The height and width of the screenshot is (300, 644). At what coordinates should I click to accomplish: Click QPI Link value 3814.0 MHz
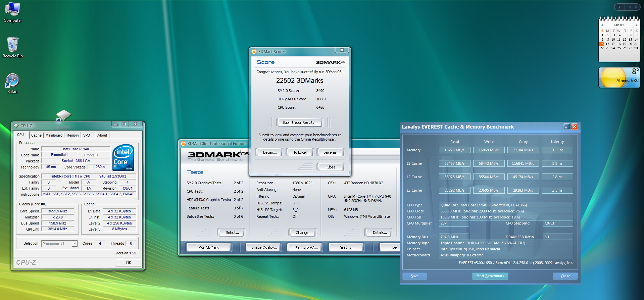[57, 229]
